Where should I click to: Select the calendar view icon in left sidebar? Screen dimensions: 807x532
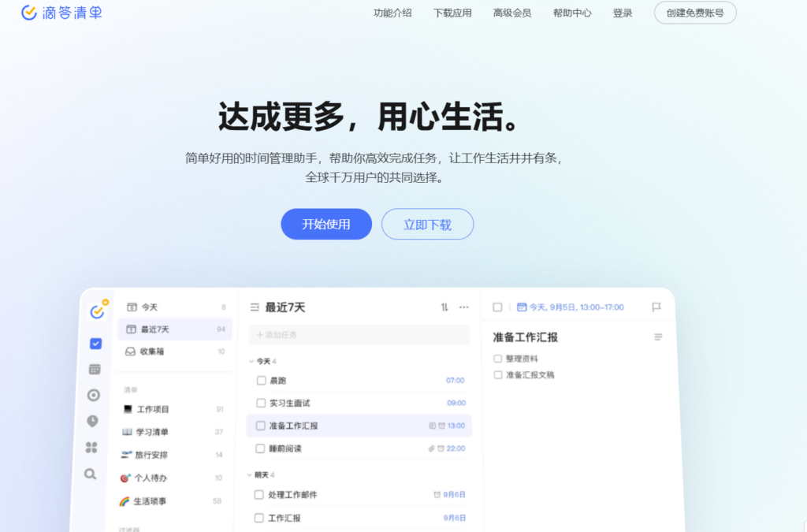93,369
